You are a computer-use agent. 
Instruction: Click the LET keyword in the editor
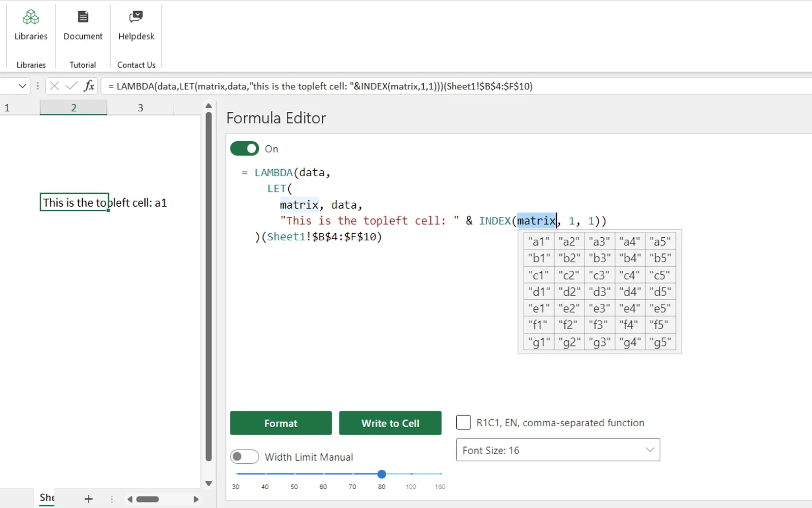pyautogui.click(x=277, y=188)
